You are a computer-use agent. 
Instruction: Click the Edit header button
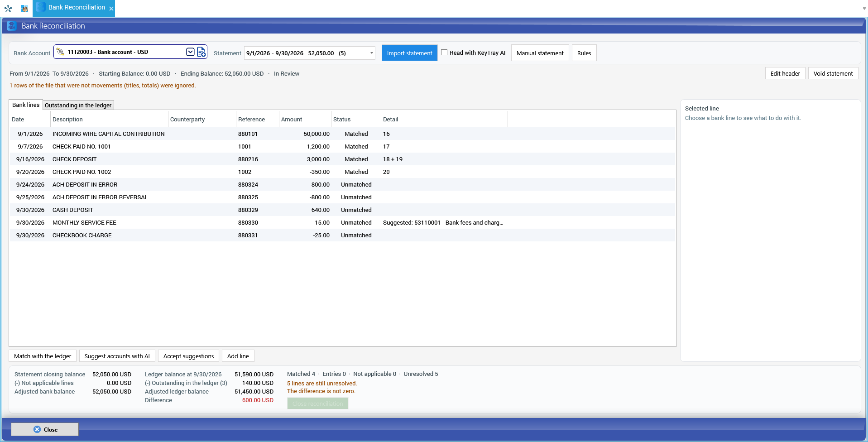[x=785, y=73]
